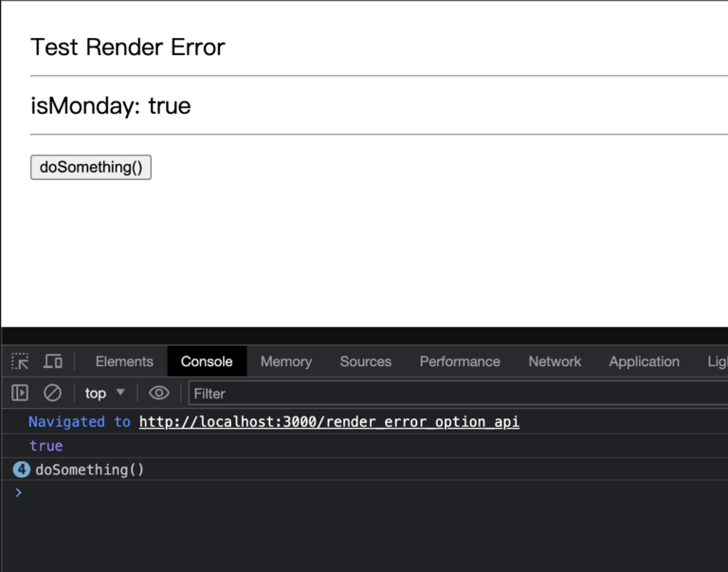This screenshot has height=572, width=728.
Task: Select the Console tab
Action: [x=207, y=361]
